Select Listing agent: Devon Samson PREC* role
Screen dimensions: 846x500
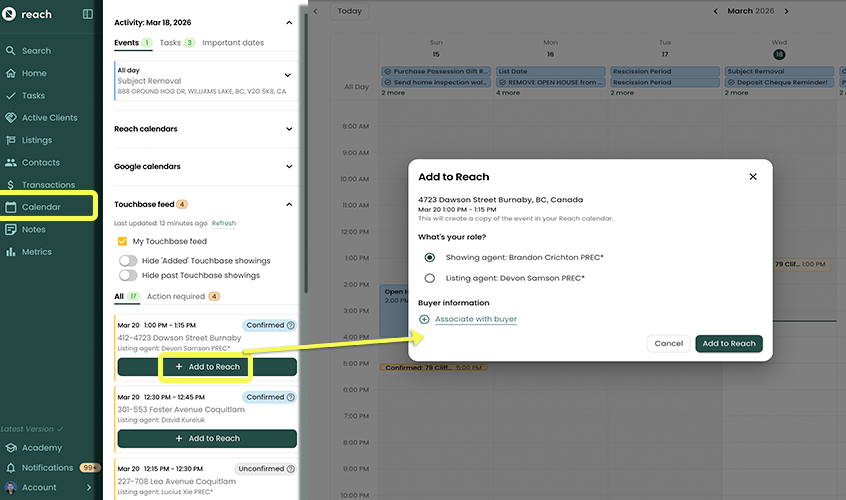coord(430,279)
